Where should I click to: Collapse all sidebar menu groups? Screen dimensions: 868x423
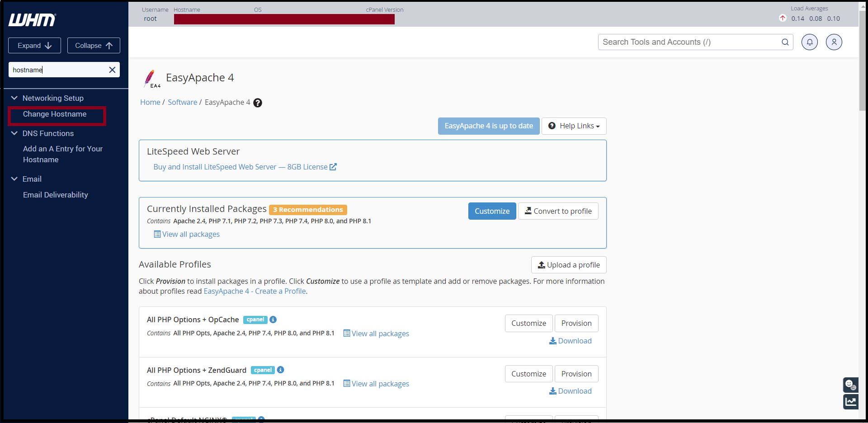click(94, 46)
